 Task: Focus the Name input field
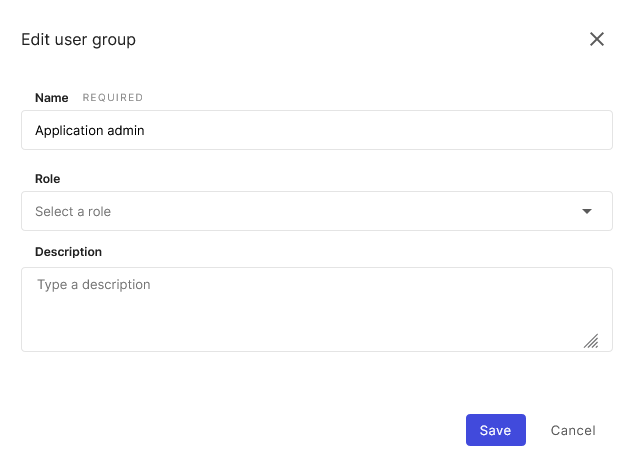click(x=316, y=130)
